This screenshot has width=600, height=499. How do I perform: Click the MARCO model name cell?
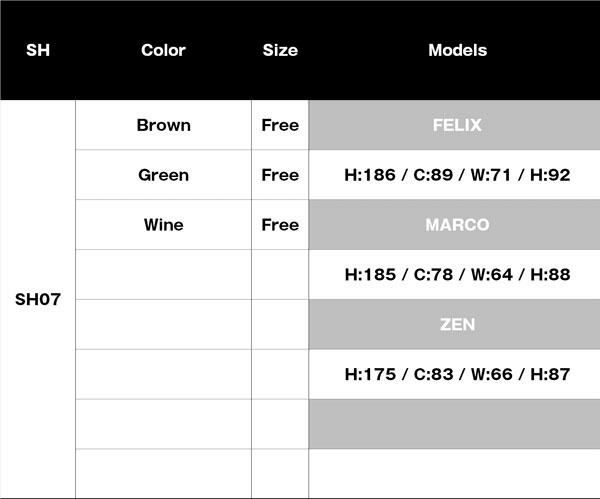457,225
